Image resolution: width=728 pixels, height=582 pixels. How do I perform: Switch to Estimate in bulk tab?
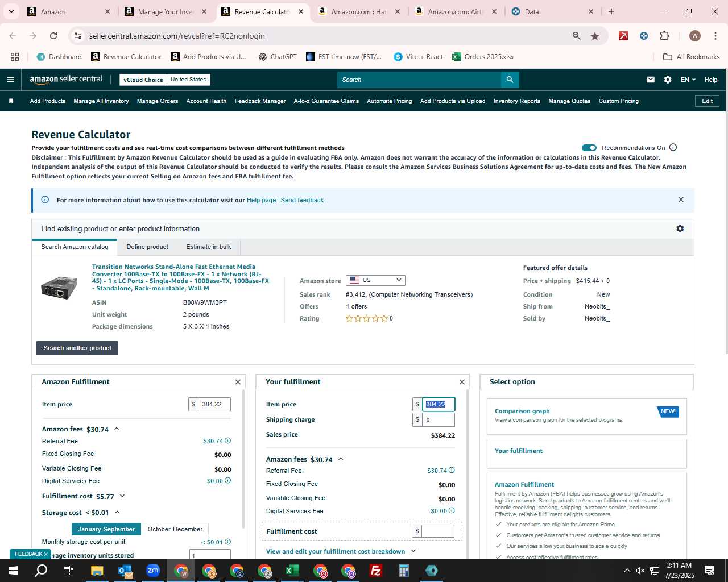pos(209,247)
